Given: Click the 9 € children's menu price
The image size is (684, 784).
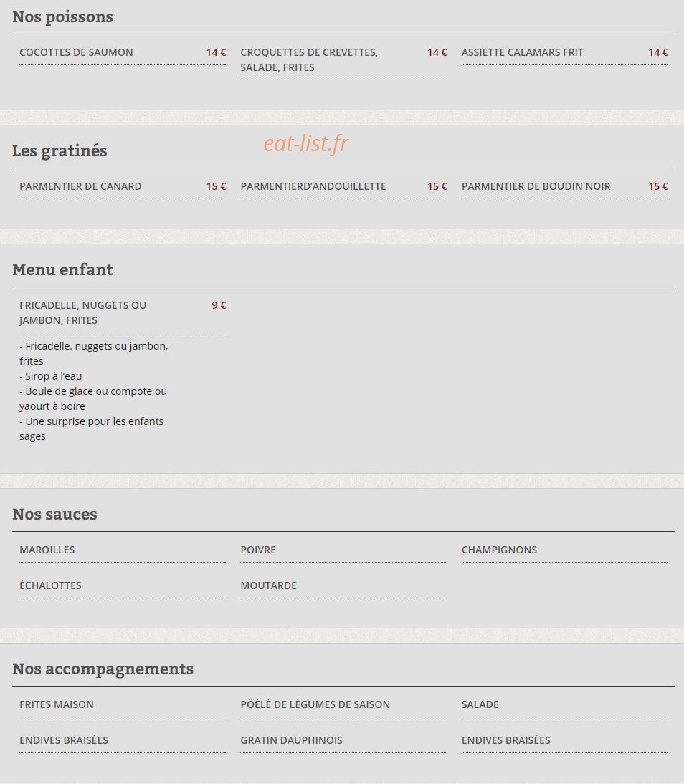Looking at the screenshot, I should click(219, 305).
